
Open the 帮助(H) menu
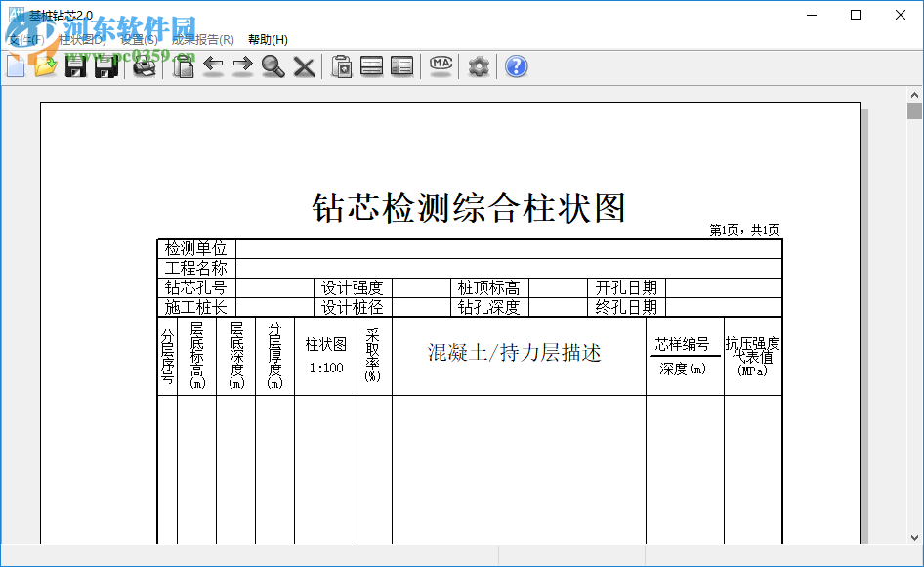pyautogui.click(x=268, y=40)
